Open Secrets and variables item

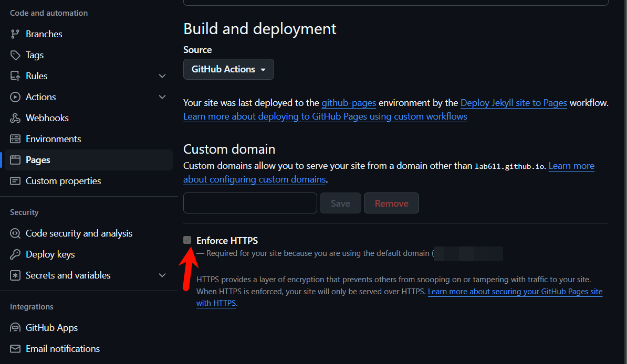pos(68,275)
